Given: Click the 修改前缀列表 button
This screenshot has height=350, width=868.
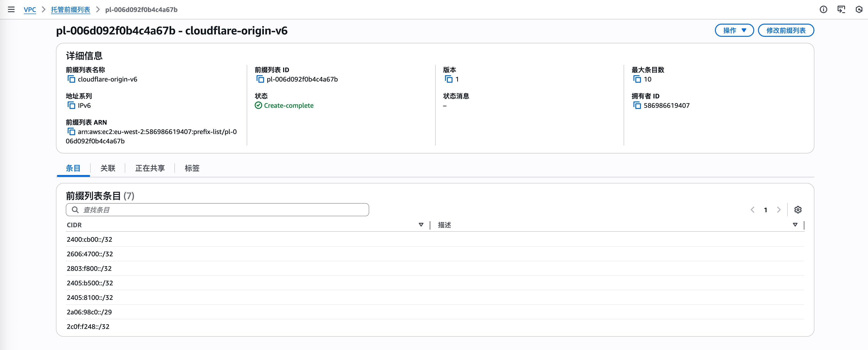Looking at the screenshot, I should [x=786, y=30].
